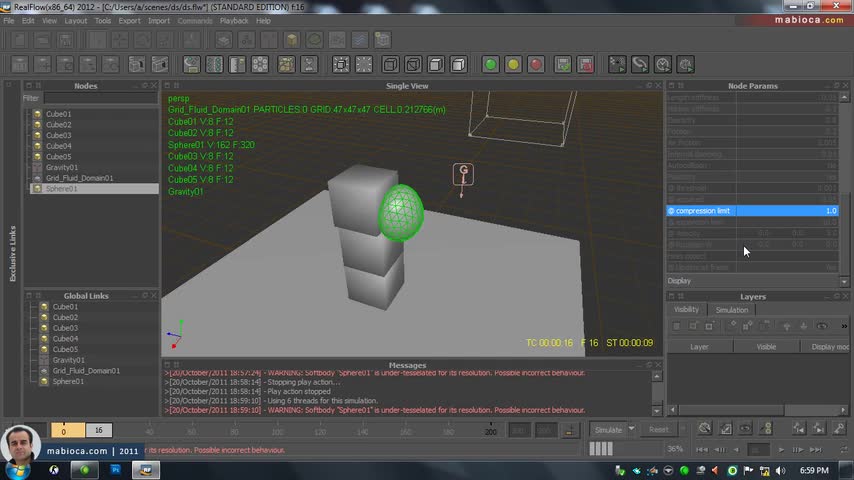
Task: Click the pencil-in-square icon in simulation bar
Action: (x=725, y=429)
